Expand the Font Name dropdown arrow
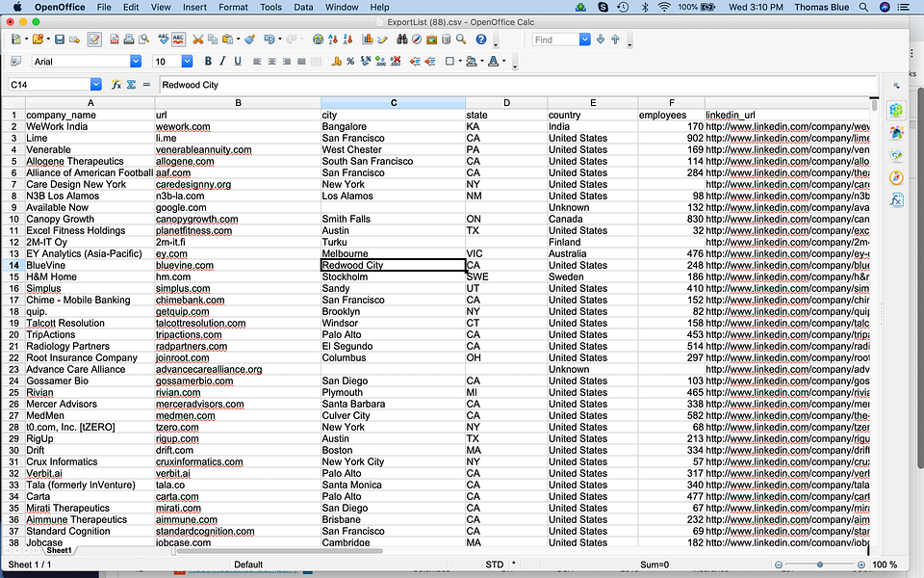Viewport: 924px width, 578px height. (136, 61)
